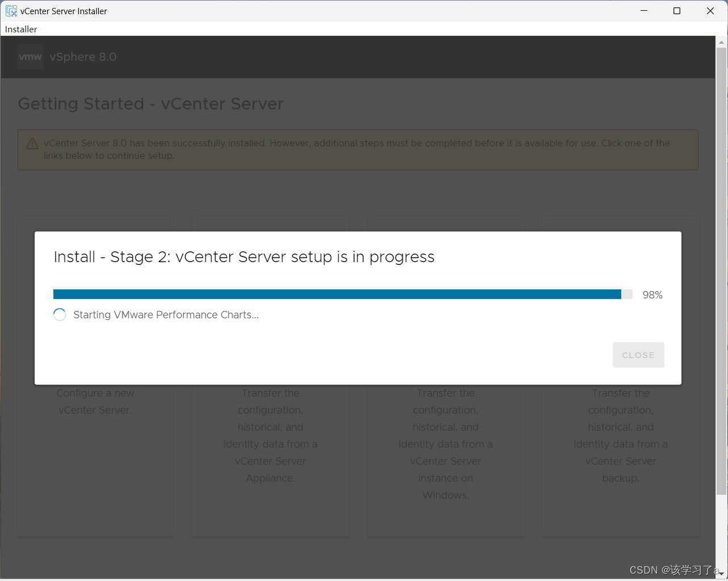Click the vertical scrollbar thumb

coord(721,271)
